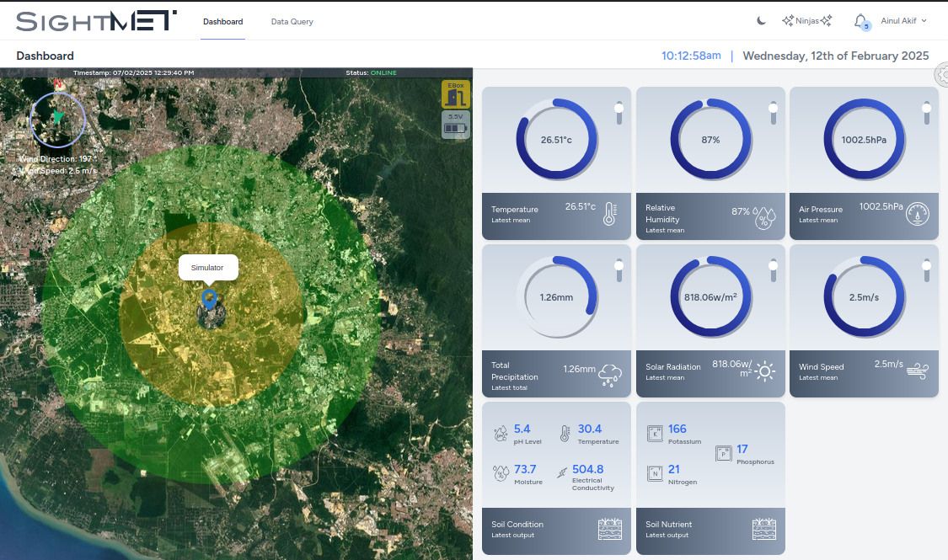The height and width of the screenshot is (560, 948).
Task: Open the Dashboard tab
Action: pyautogui.click(x=222, y=22)
